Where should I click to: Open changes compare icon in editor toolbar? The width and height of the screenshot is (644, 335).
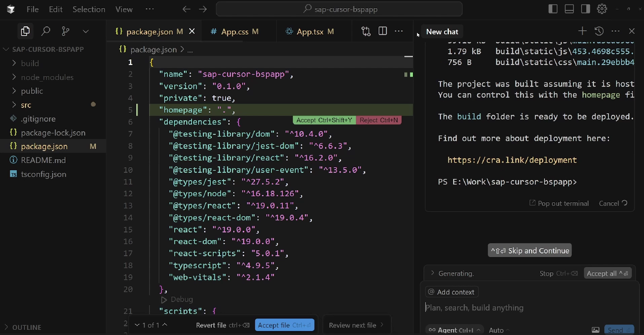[366, 31]
